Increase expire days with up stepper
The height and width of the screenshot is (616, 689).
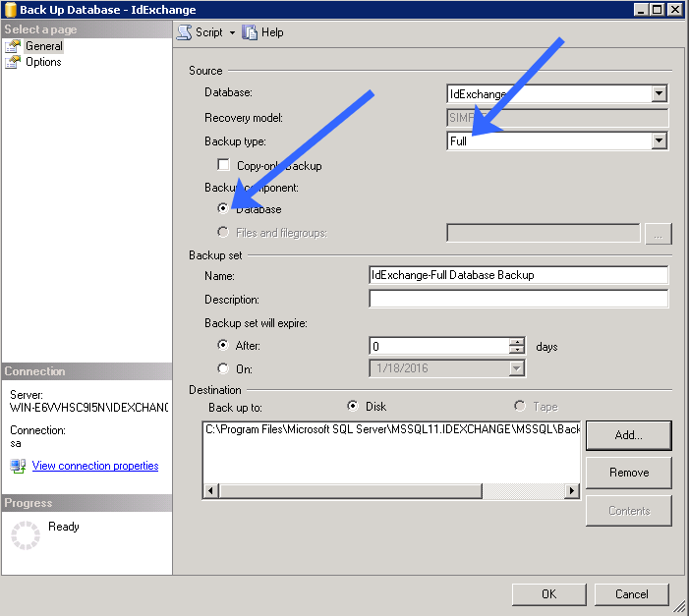point(517,342)
